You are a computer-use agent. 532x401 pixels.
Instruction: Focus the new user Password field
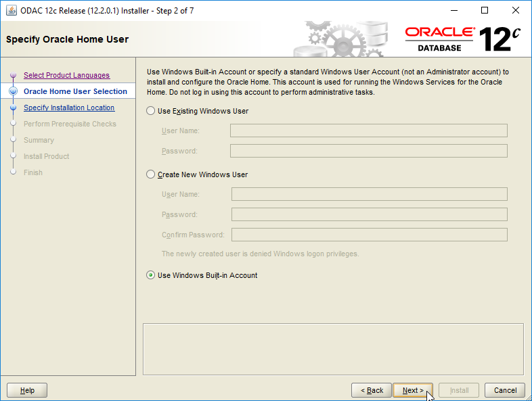coord(370,214)
